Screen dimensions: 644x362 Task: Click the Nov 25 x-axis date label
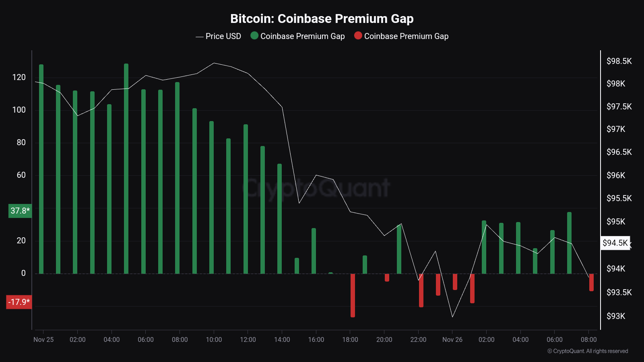click(43, 339)
